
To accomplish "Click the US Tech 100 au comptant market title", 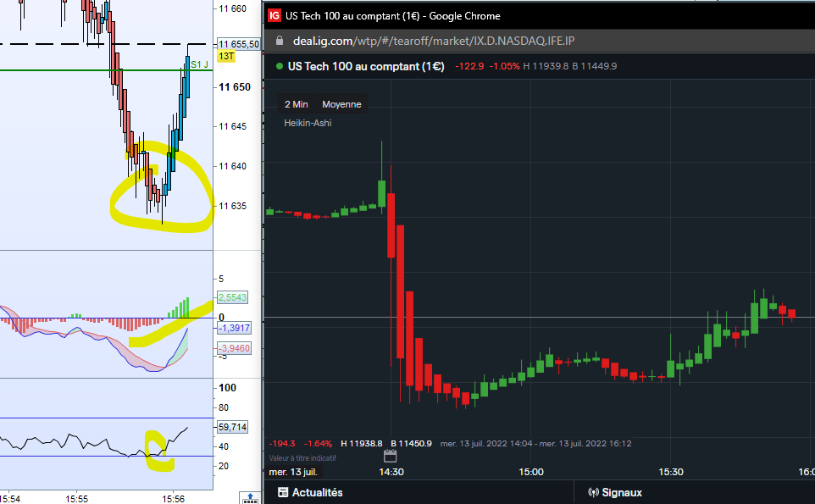I will coord(366,67).
